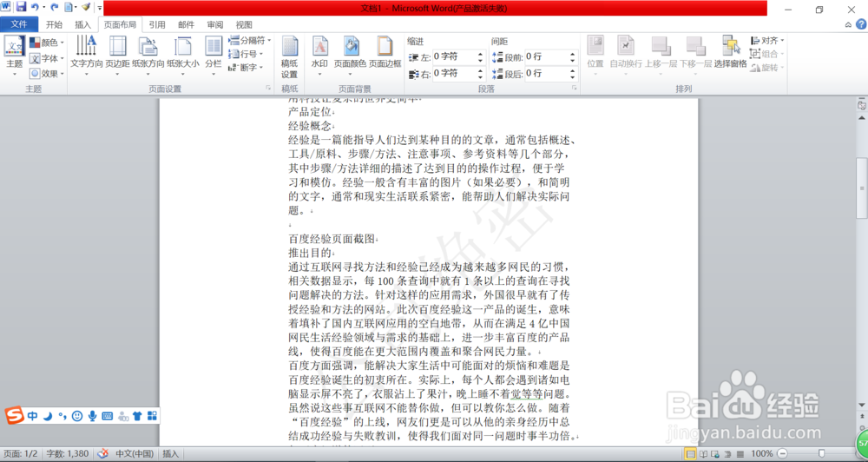Toggle Insert (插入) overtype mode
868x462 pixels.
point(171,453)
